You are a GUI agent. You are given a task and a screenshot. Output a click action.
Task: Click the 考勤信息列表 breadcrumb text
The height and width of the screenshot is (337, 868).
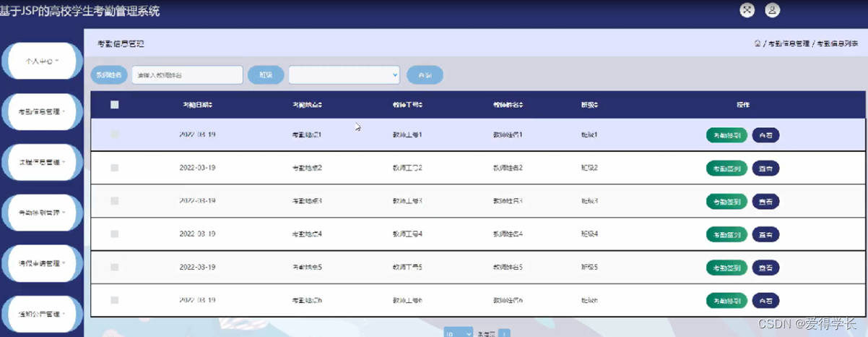(838, 43)
